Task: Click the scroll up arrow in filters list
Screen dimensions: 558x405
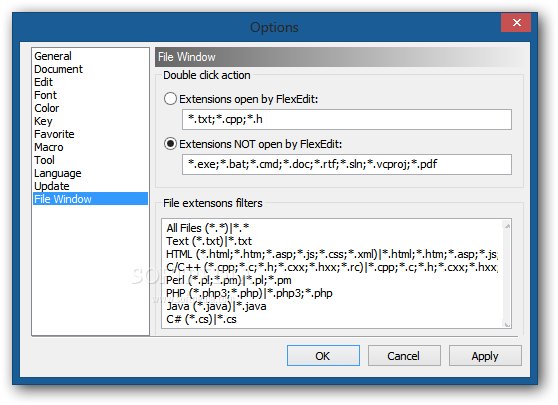Action: tap(507, 225)
